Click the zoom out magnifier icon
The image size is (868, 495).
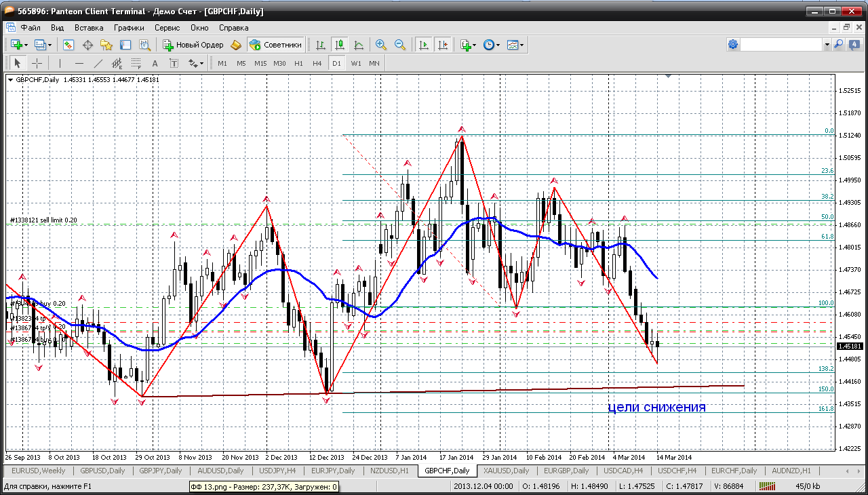400,45
